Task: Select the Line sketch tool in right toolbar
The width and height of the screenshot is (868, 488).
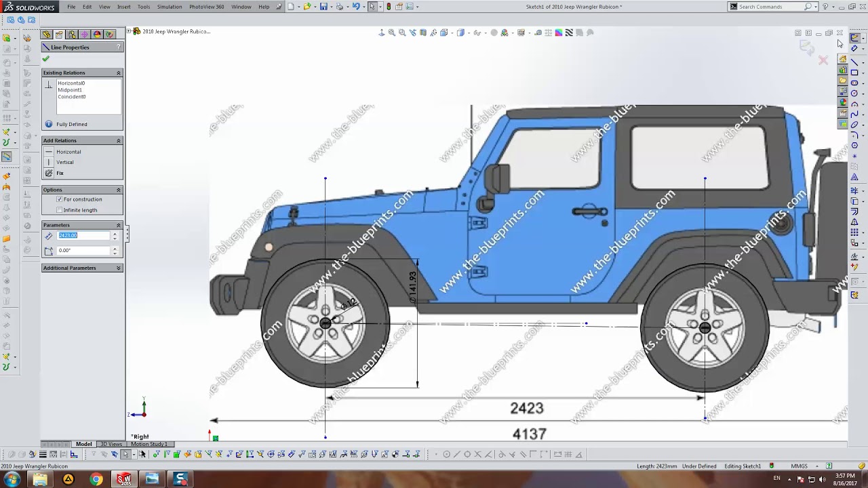Action: [854, 62]
